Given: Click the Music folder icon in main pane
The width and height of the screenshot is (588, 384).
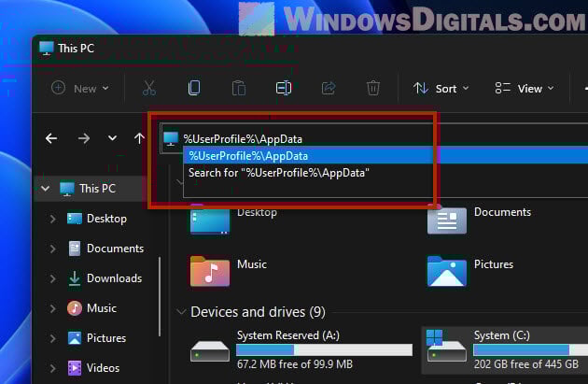Looking at the screenshot, I should click(210, 272).
